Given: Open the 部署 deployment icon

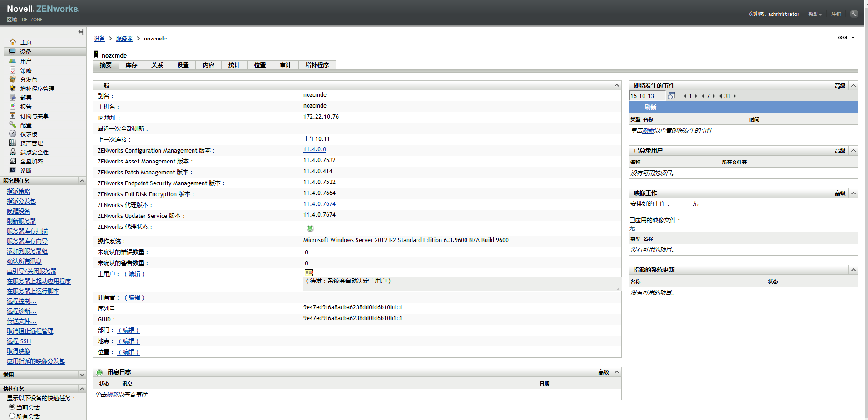Looking at the screenshot, I should [x=13, y=98].
